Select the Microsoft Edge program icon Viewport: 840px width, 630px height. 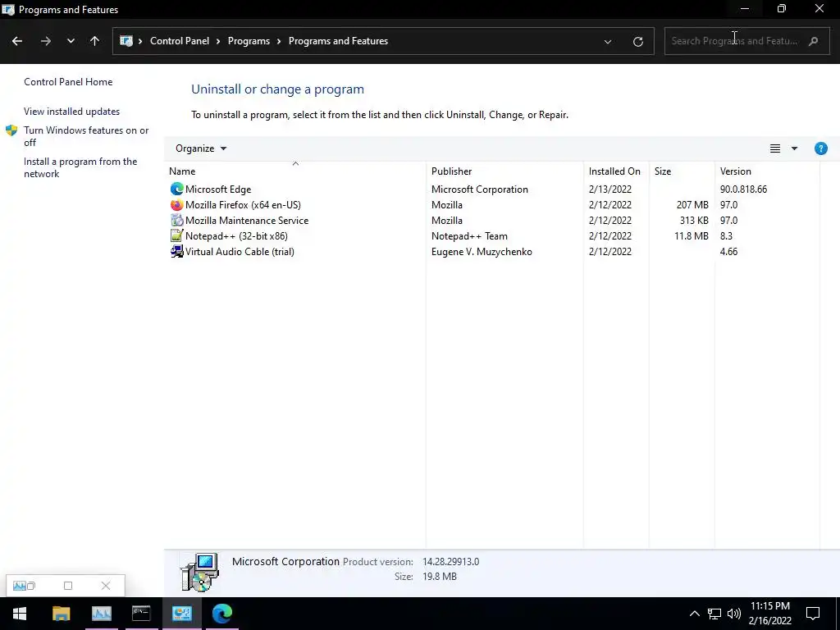176,189
